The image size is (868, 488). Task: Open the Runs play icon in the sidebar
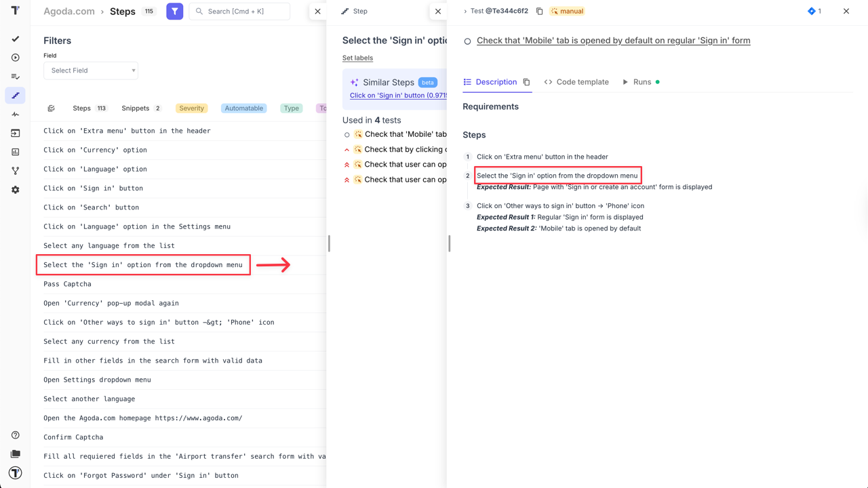[15, 58]
